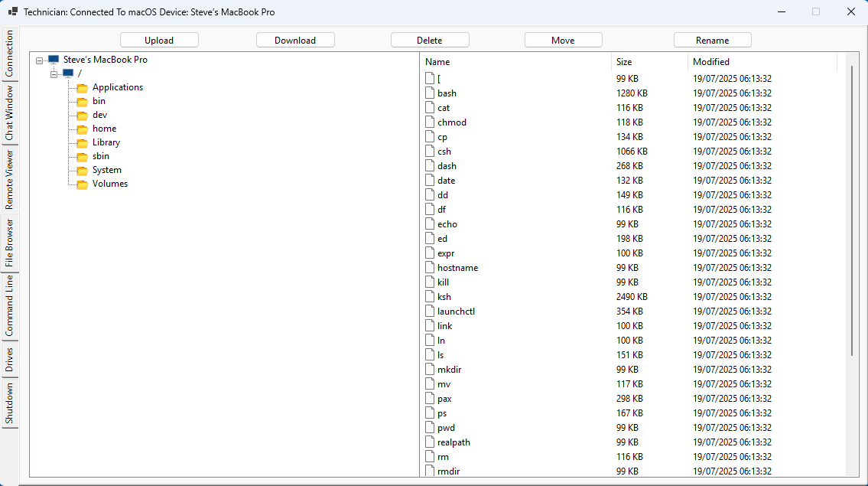Image resolution: width=868 pixels, height=486 pixels.
Task: Sort by the Name column header
Action: tap(515, 61)
